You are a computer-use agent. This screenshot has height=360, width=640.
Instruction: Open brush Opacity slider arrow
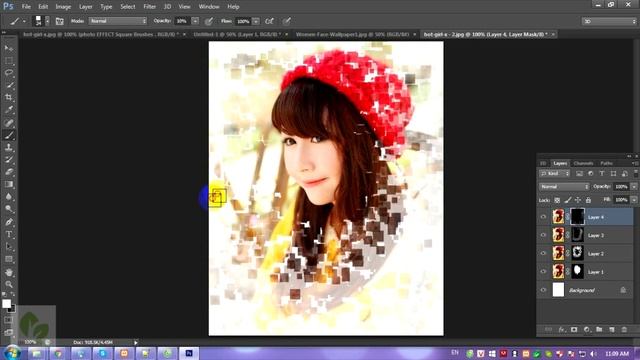point(195,21)
